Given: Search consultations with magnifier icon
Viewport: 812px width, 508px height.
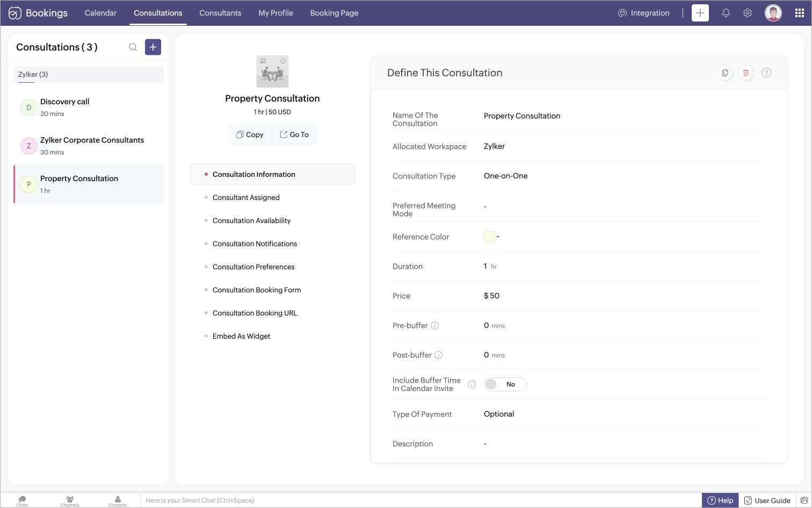Looking at the screenshot, I should [133, 47].
